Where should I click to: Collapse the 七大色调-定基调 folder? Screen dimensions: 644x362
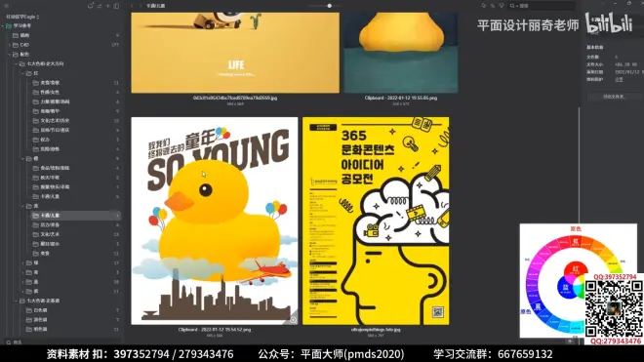click(17, 301)
